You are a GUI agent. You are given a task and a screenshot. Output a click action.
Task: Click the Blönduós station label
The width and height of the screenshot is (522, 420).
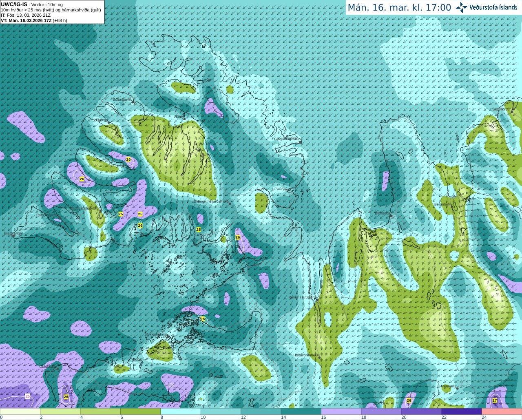pyautogui.click(x=383, y=213)
